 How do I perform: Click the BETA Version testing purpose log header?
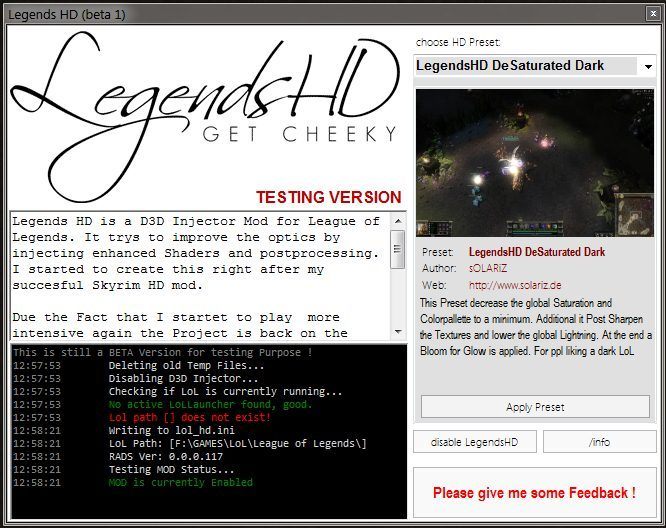[x=163, y=352]
